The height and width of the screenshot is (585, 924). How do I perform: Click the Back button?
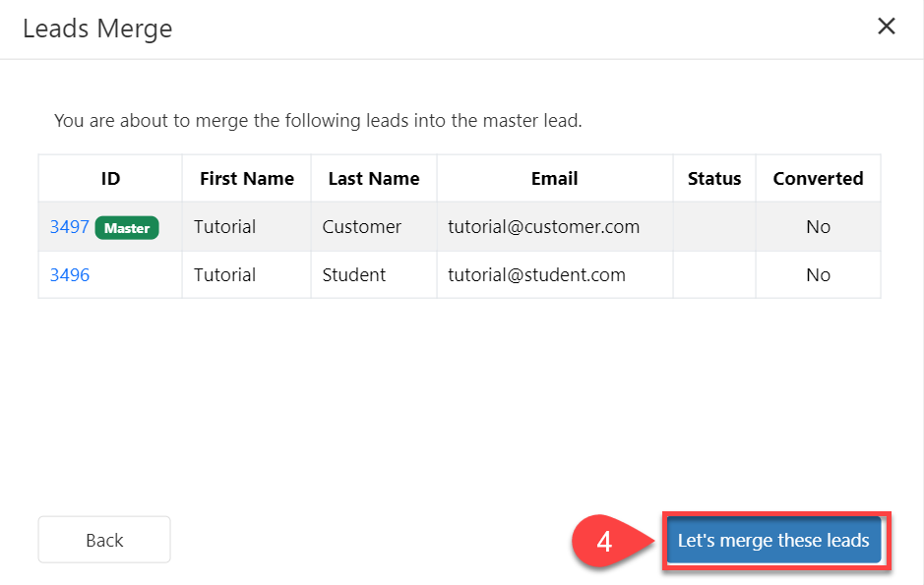(x=104, y=540)
